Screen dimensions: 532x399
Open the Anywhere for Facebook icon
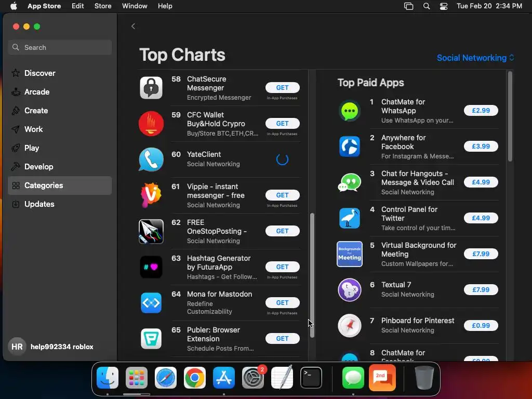(x=350, y=147)
